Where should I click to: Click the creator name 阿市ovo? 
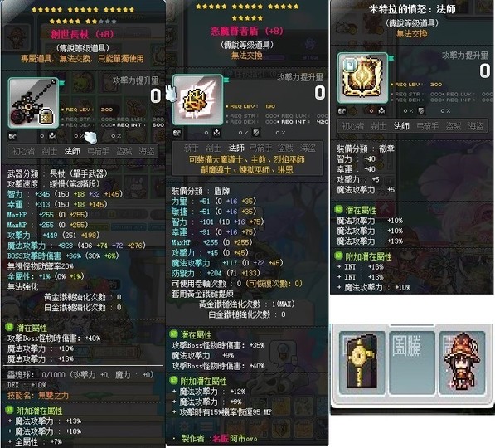pos(243,439)
